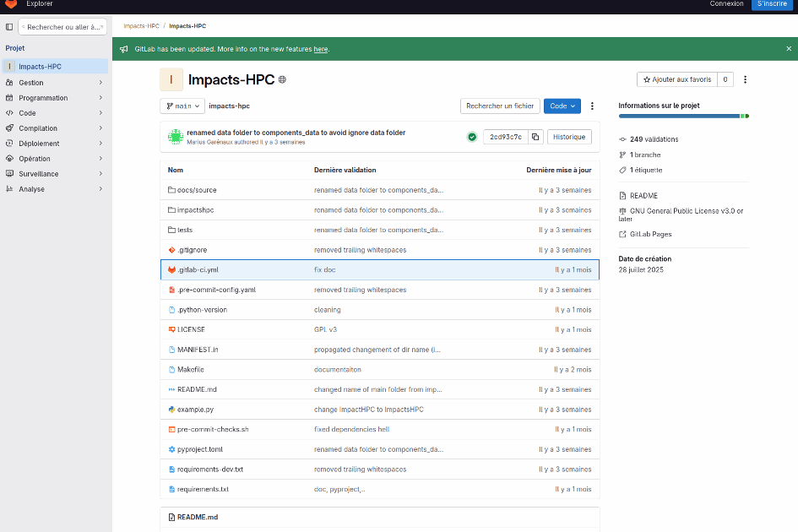Click the commit author avatar
The height and width of the screenshot is (532, 798).
coord(176,137)
